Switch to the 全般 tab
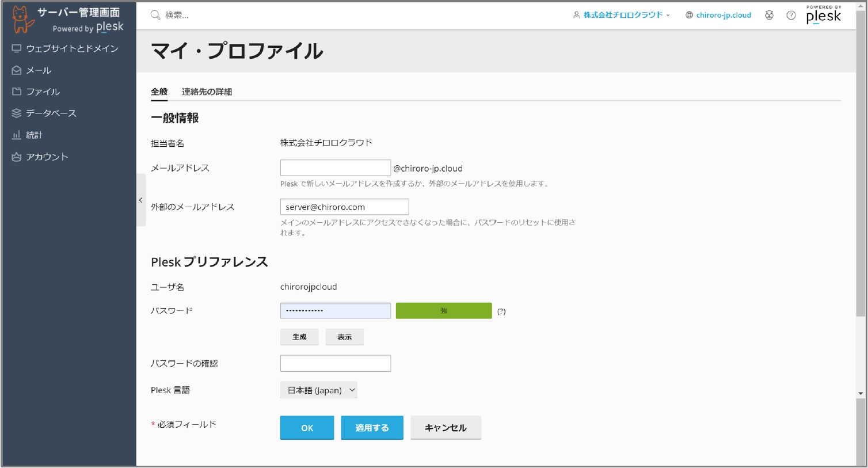The width and height of the screenshot is (868, 468). point(159,92)
